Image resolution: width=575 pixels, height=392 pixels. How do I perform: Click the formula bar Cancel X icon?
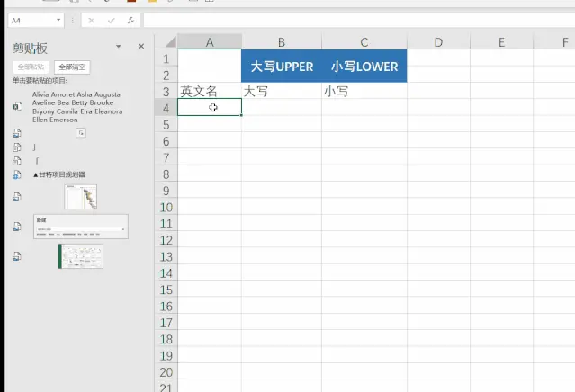pos(91,21)
